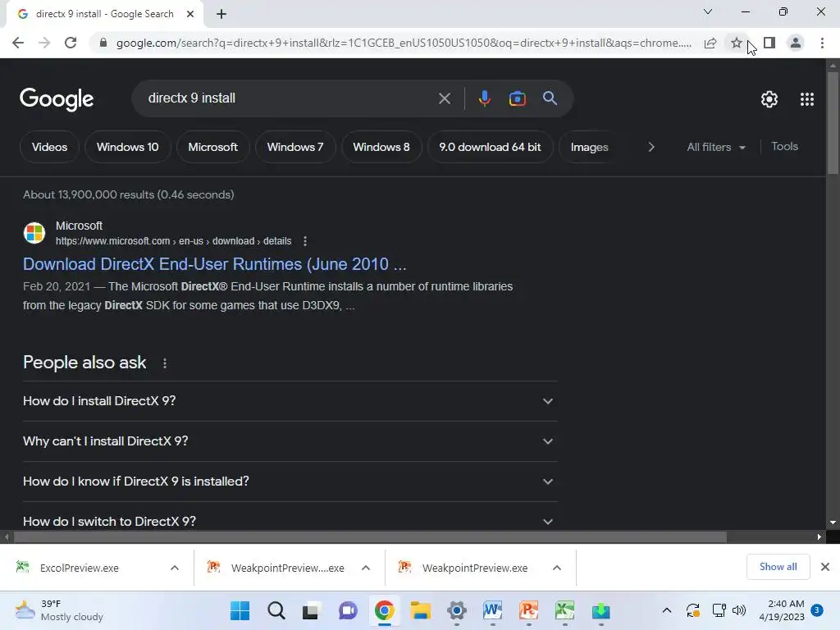The width and height of the screenshot is (840, 630).
Task: Click the horizontal page scrollbar
Action: click(x=370, y=536)
